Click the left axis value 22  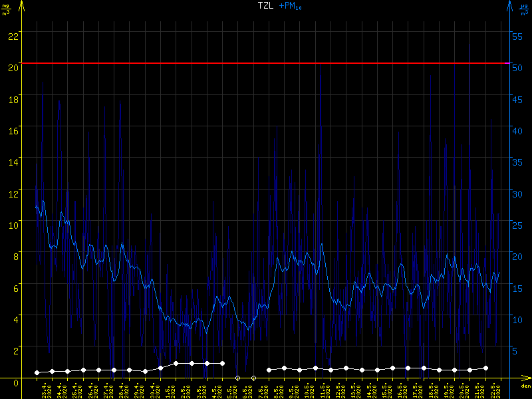pyautogui.click(x=12, y=36)
